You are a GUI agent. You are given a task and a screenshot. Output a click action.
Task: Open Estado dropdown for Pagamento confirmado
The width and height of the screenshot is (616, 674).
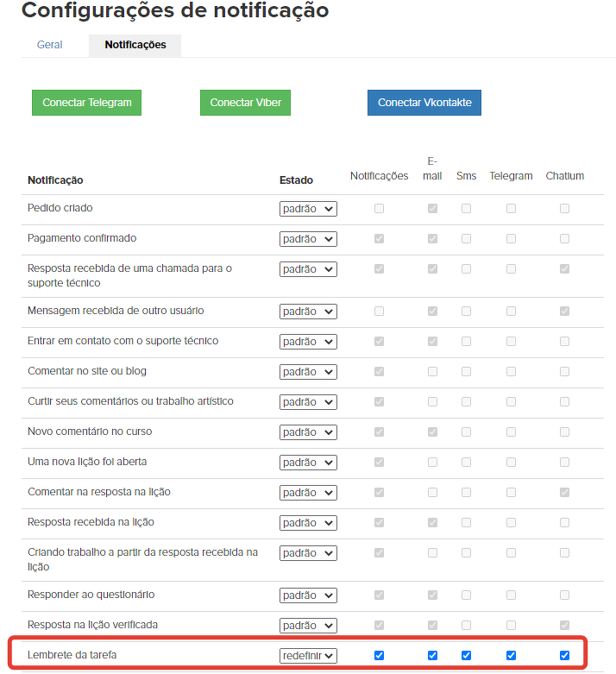308,239
